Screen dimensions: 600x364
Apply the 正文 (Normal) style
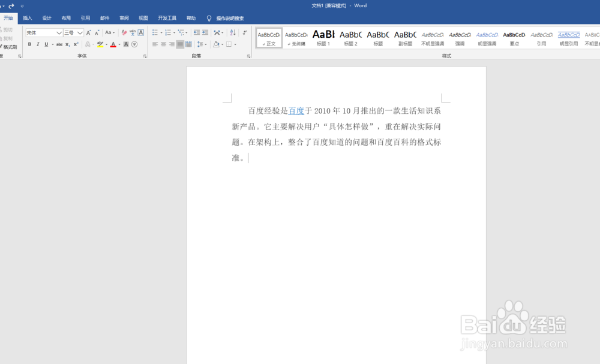(269, 38)
